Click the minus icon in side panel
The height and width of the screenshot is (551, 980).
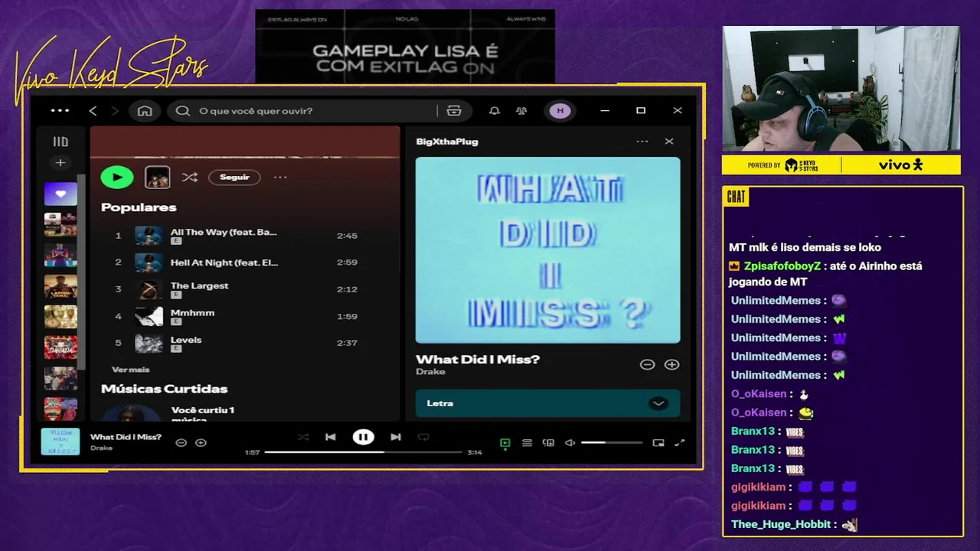(x=647, y=365)
